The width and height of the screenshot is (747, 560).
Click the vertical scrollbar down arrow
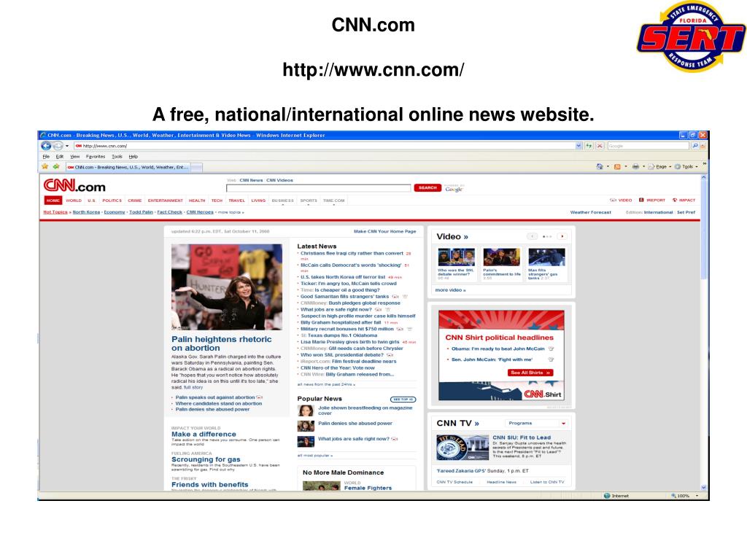coord(704,487)
